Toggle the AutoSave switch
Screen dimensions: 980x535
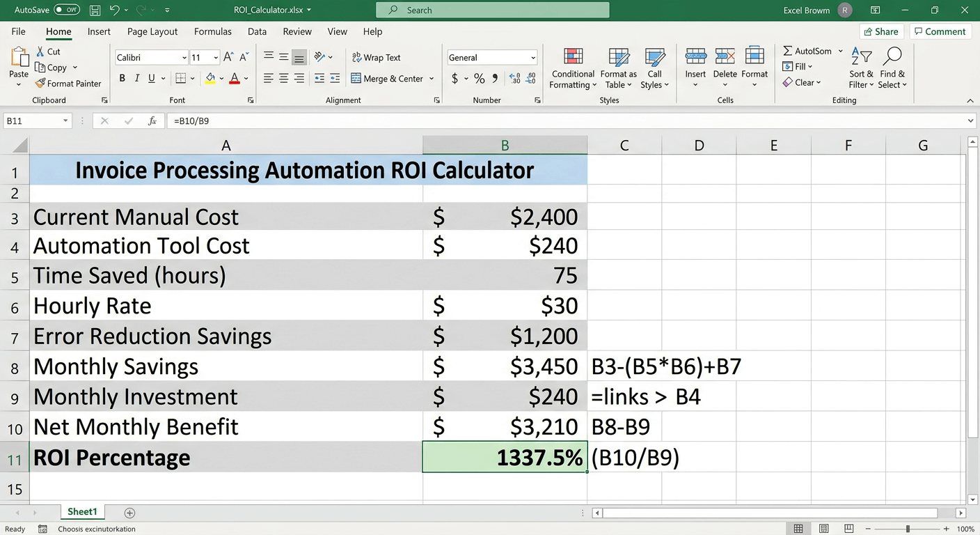tap(66, 10)
